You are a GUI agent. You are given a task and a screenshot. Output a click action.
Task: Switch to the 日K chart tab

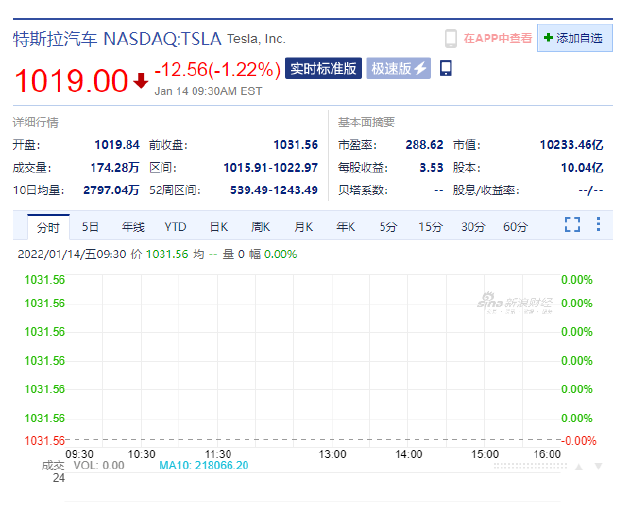point(219,227)
